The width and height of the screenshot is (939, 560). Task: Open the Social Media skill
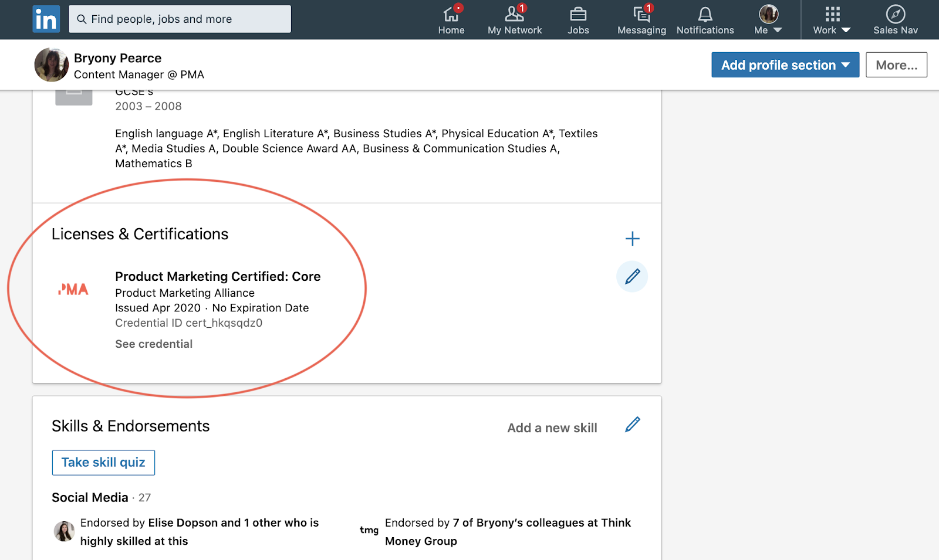90,498
